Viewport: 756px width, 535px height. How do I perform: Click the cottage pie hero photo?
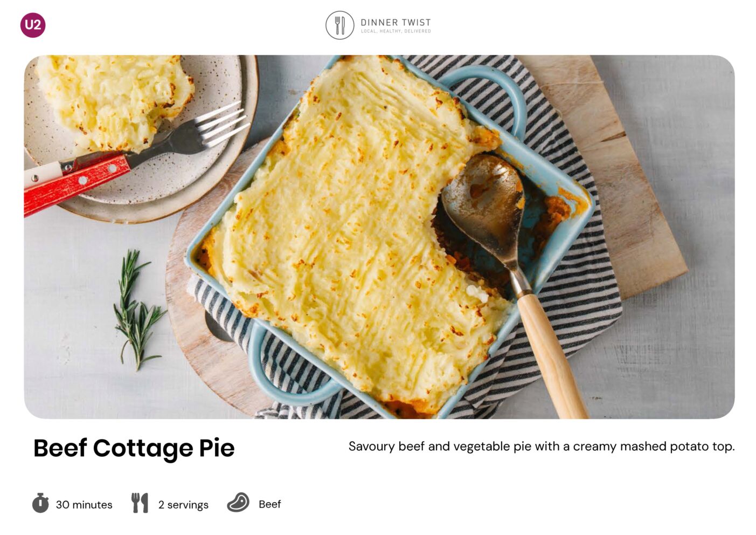point(379,237)
